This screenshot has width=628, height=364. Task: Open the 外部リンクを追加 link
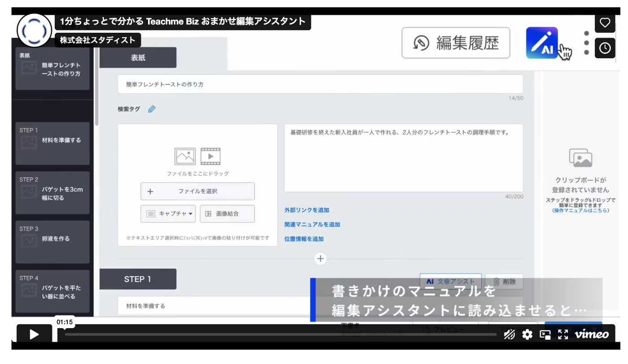pyautogui.click(x=307, y=210)
